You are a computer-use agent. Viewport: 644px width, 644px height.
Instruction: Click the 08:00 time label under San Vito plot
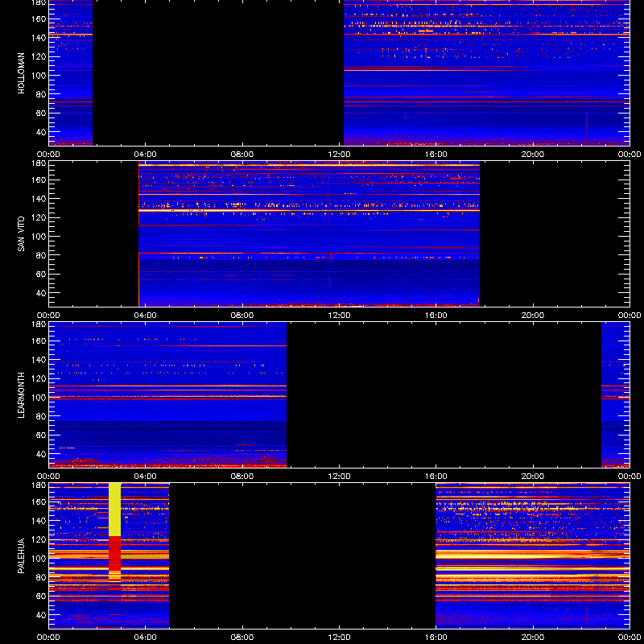point(242,316)
